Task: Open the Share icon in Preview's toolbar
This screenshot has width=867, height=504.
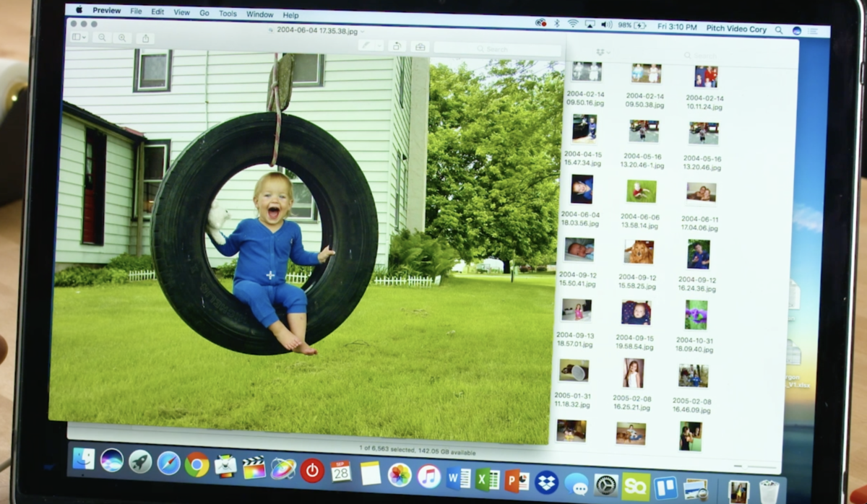Action: 146,38
